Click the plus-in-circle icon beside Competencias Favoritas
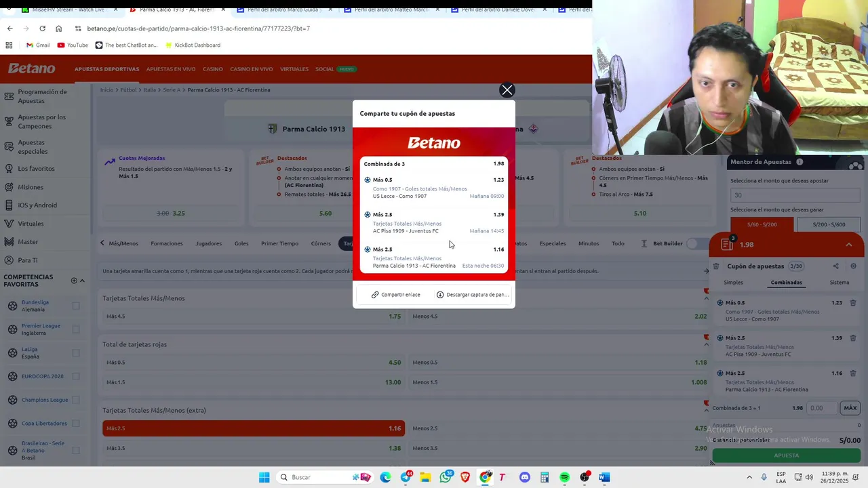 point(74,281)
